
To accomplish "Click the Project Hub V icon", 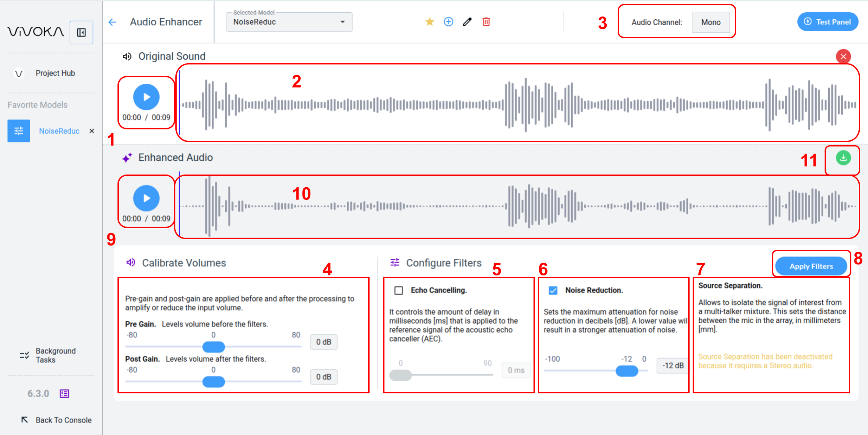I will pos(19,73).
